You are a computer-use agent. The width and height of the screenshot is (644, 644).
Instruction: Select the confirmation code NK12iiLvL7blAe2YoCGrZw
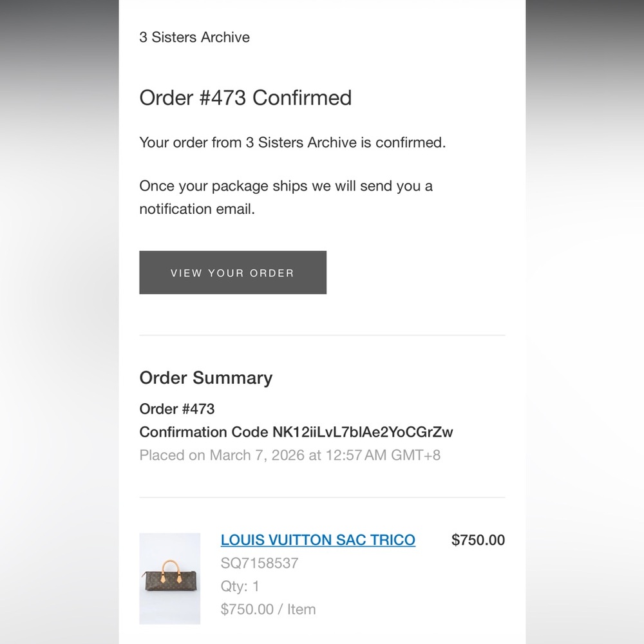click(x=363, y=432)
